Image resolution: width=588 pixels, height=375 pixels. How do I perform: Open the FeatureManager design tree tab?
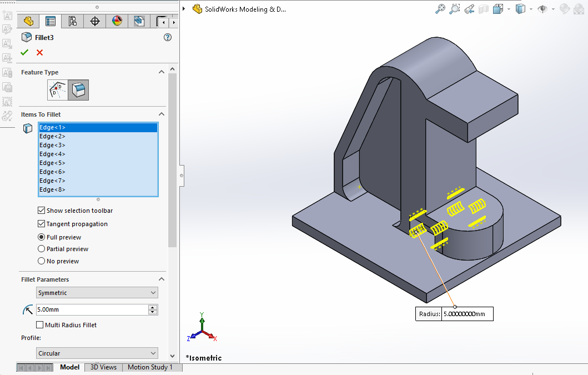(28, 21)
